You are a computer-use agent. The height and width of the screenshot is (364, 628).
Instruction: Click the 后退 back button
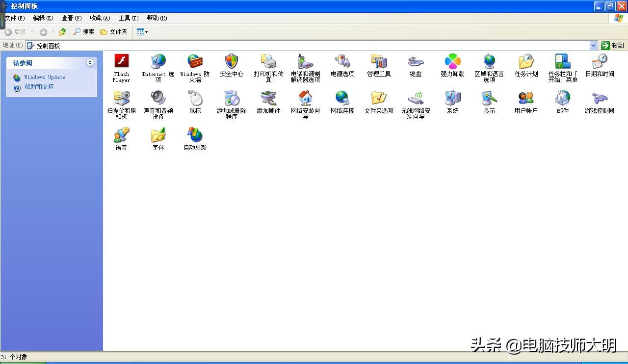click(15, 32)
